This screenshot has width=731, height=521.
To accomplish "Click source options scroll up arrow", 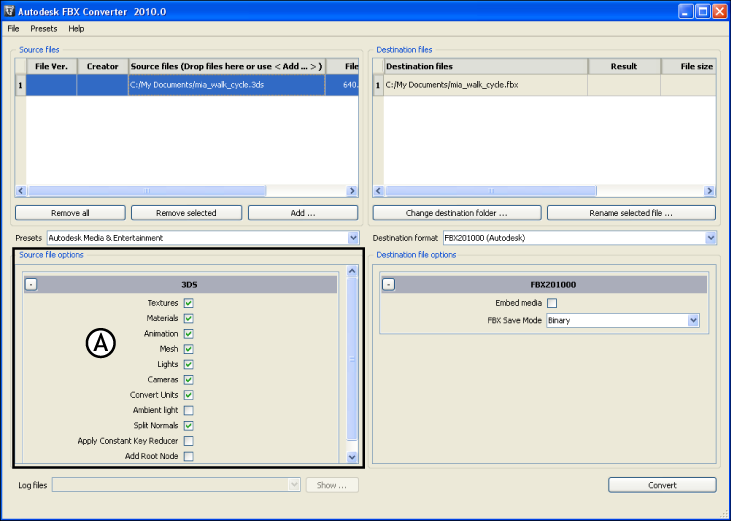I will click(x=352, y=271).
